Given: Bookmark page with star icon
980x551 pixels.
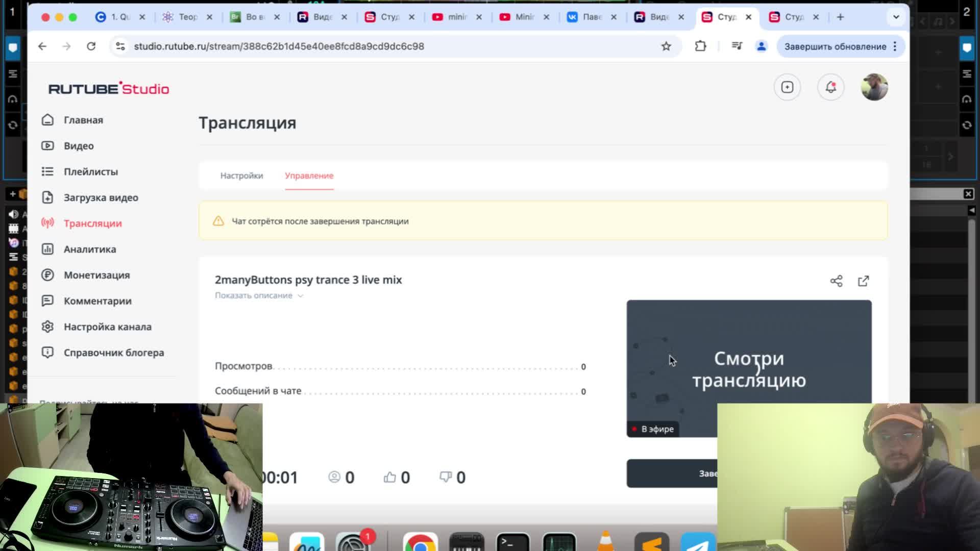Looking at the screenshot, I should point(666,46).
